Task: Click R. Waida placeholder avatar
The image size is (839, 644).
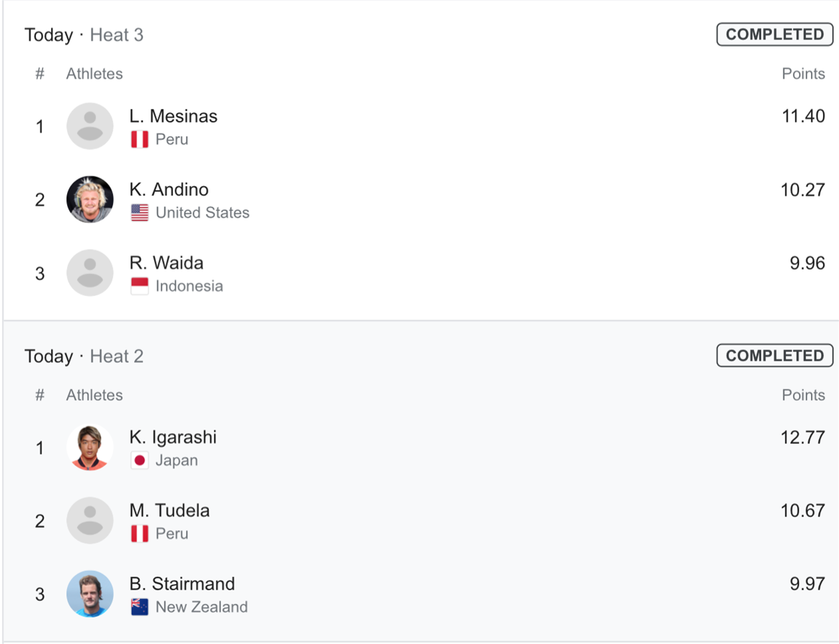Action: point(90,273)
